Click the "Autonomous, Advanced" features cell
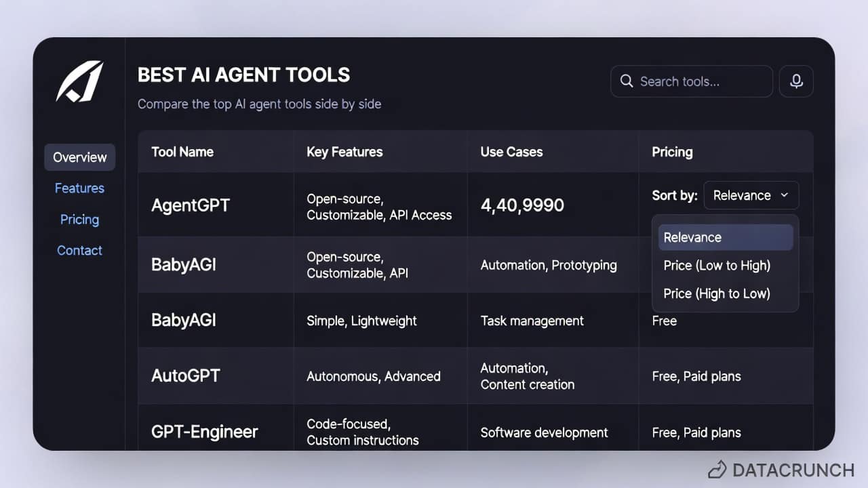Image resolution: width=868 pixels, height=488 pixels. tap(374, 376)
